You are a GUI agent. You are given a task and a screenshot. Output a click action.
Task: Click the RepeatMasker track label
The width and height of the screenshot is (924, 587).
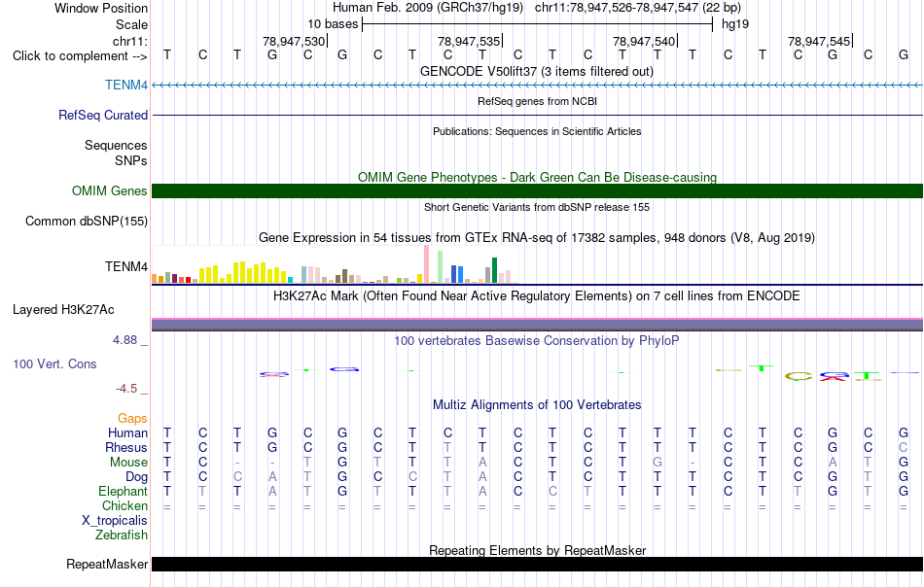[107, 564]
